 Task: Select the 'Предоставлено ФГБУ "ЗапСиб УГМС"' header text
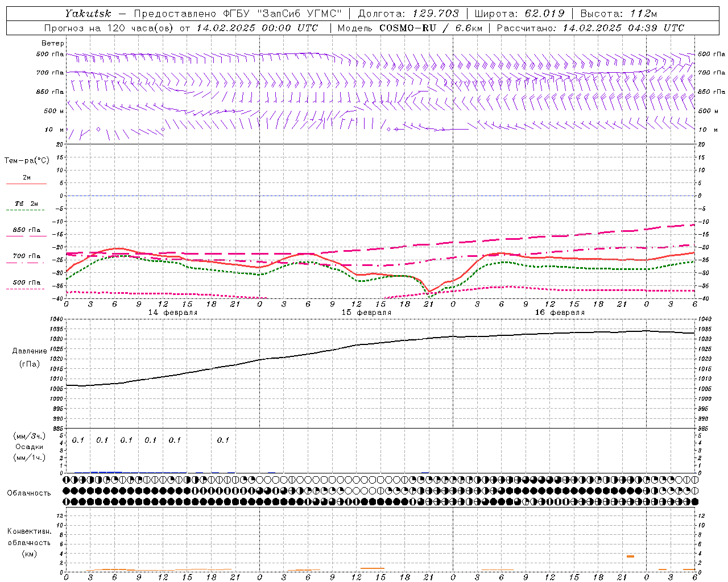click(x=238, y=13)
